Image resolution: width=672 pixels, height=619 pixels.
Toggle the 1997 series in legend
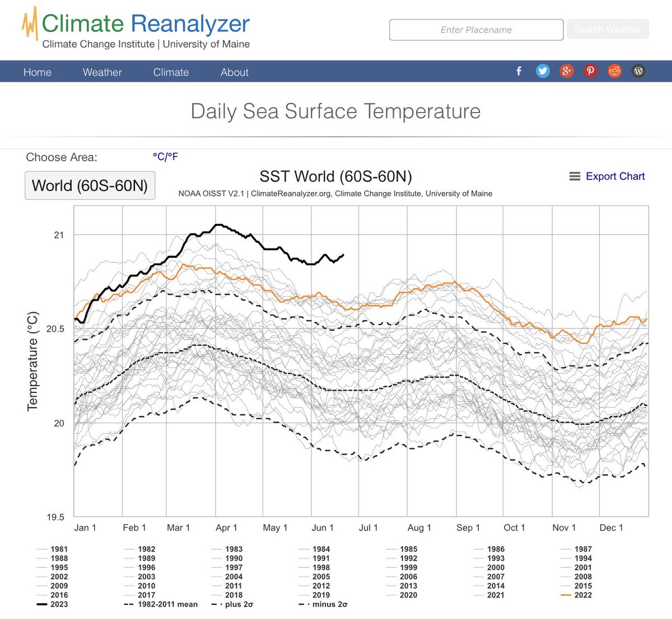click(x=227, y=568)
